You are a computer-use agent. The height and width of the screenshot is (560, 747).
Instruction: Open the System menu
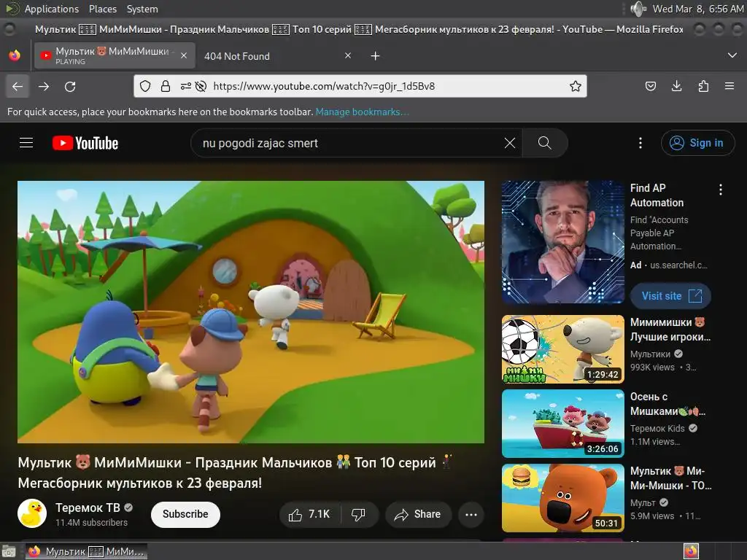coord(142,9)
